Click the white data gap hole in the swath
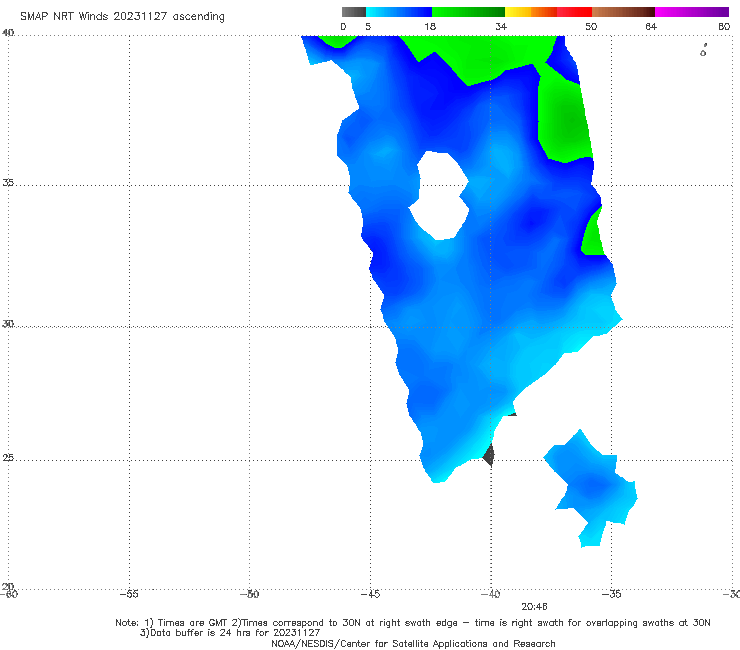Viewport: 740px width, 650px height. pos(439,195)
